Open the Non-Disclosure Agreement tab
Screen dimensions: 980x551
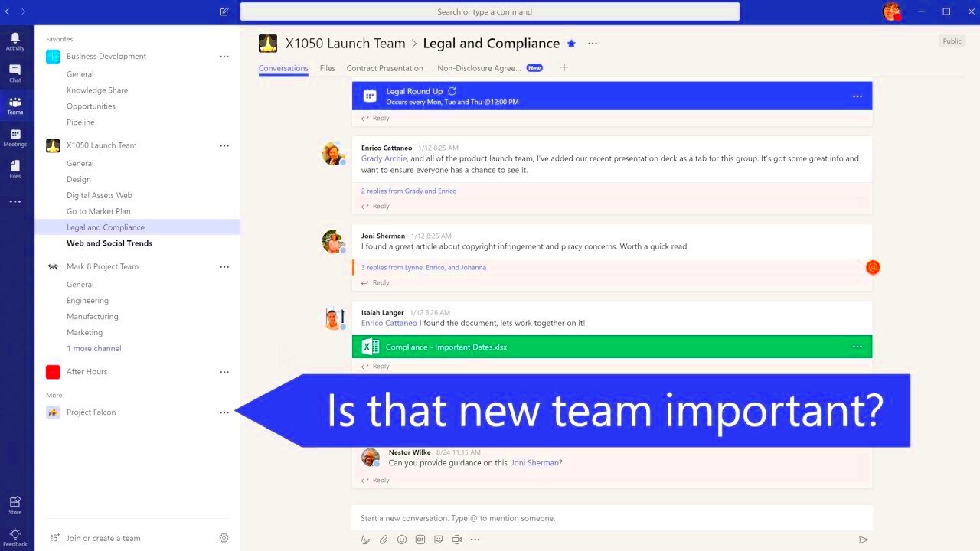click(x=479, y=68)
